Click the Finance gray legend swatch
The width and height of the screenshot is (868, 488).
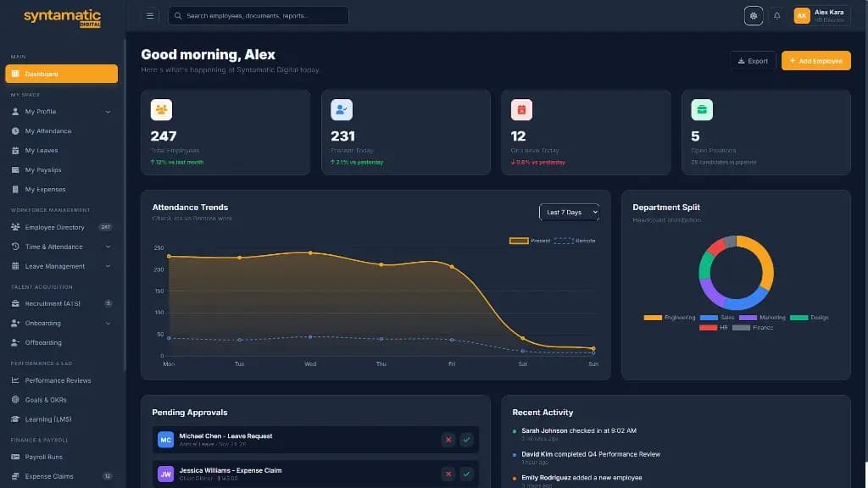pyautogui.click(x=741, y=328)
